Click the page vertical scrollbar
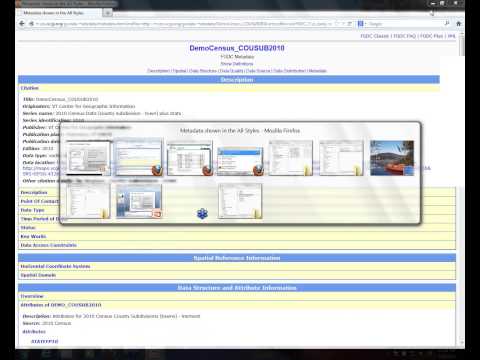 click(462, 190)
